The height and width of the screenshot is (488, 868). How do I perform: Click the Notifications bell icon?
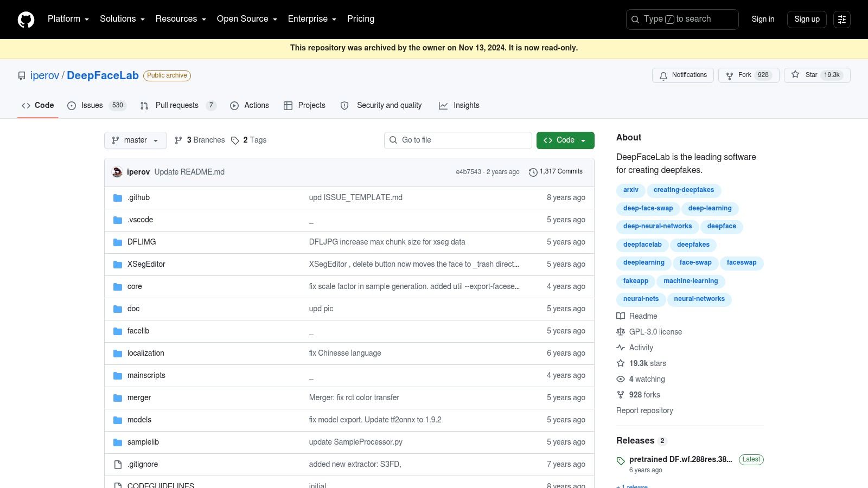[x=663, y=75]
